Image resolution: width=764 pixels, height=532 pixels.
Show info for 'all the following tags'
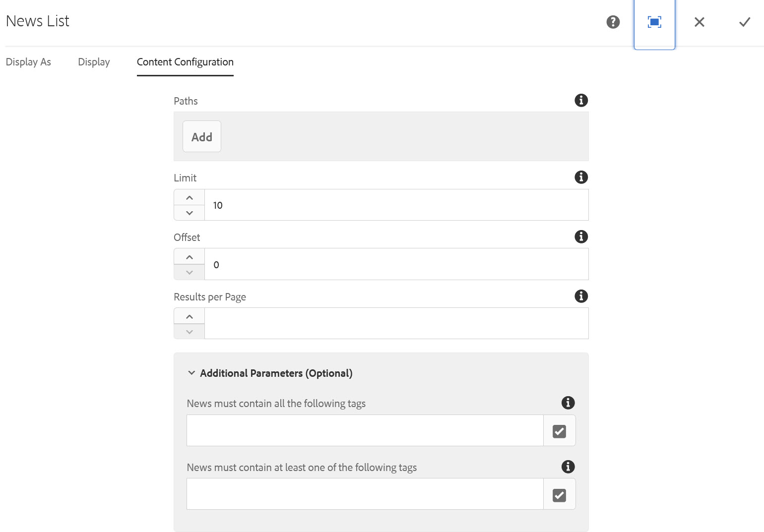pyautogui.click(x=568, y=403)
